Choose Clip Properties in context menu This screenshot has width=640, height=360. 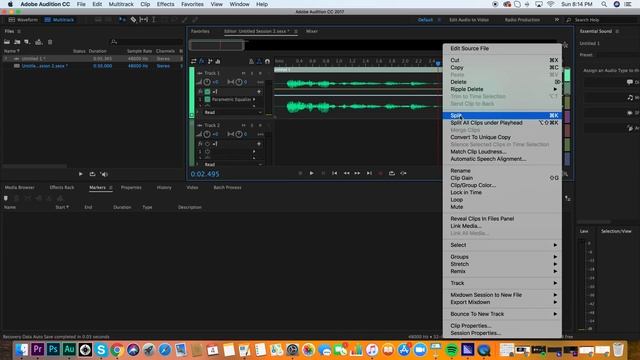[502, 326]
